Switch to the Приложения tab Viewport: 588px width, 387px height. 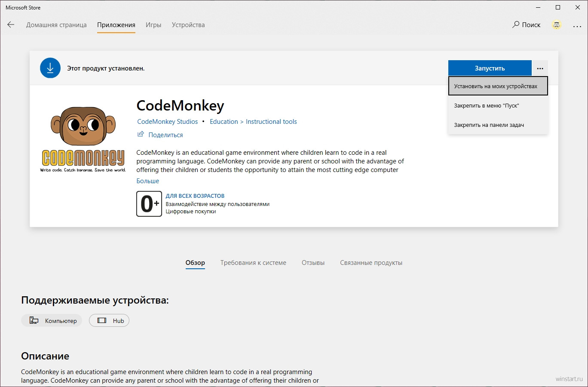(x=116, y=25)
